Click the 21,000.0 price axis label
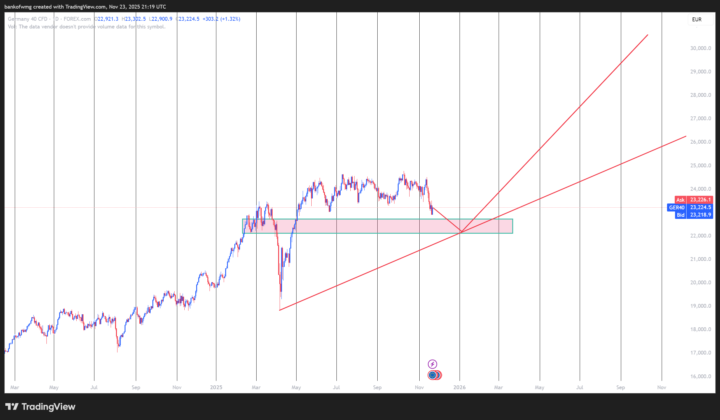 point(701,259)
